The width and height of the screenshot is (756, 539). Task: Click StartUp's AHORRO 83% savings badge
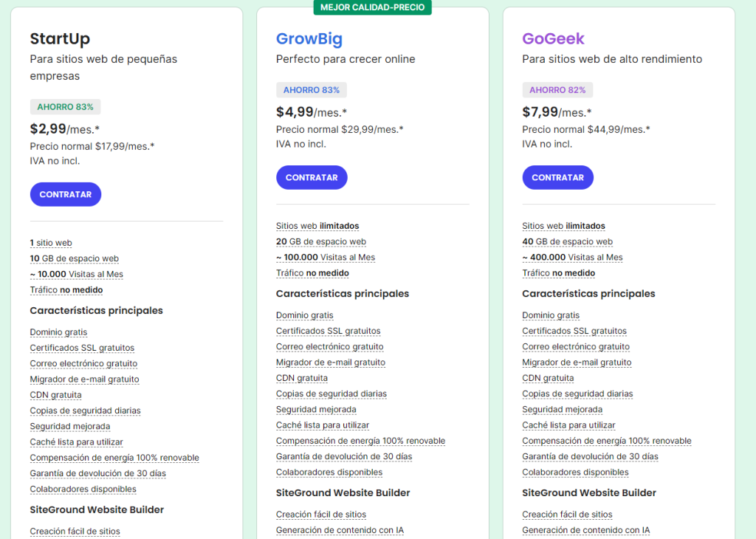click(x=65, y=107)
